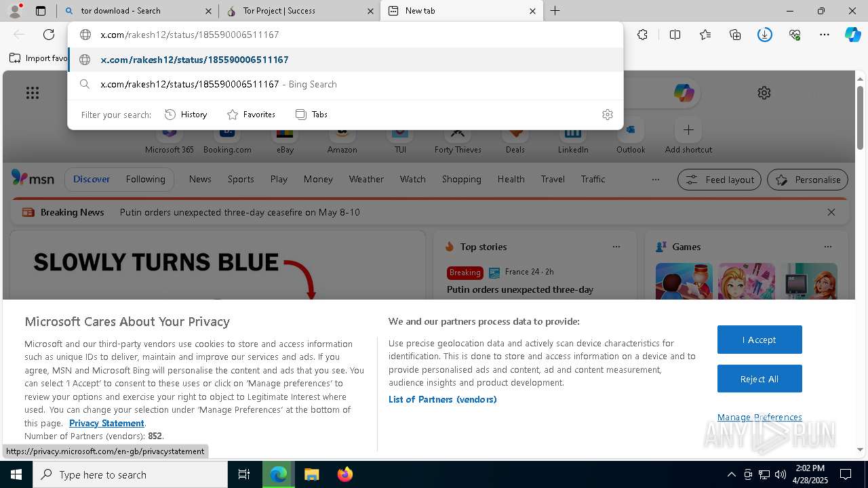This screenshot has width=868, height=488.
Task: Open the Extensions puzzle icon
Action: coord(643,35)
